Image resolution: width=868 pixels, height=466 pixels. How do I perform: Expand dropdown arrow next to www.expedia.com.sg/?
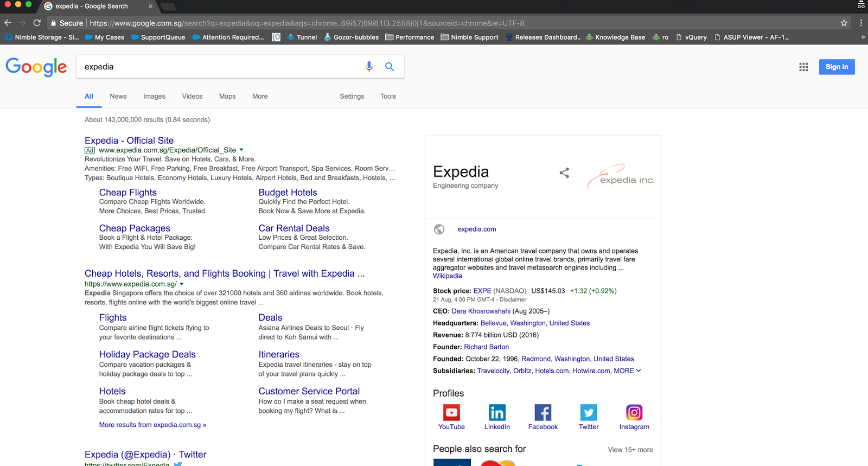(x=182, y=284)
